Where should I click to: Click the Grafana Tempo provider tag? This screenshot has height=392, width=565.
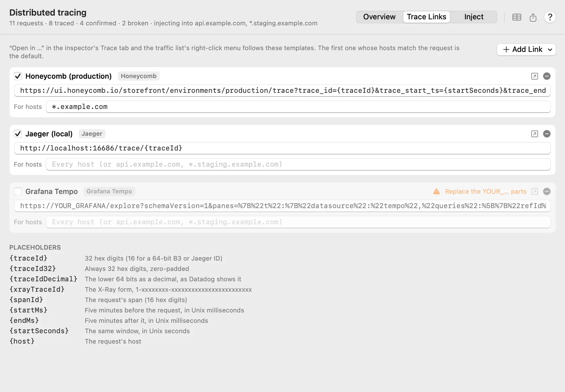click(x=109, y=191)
